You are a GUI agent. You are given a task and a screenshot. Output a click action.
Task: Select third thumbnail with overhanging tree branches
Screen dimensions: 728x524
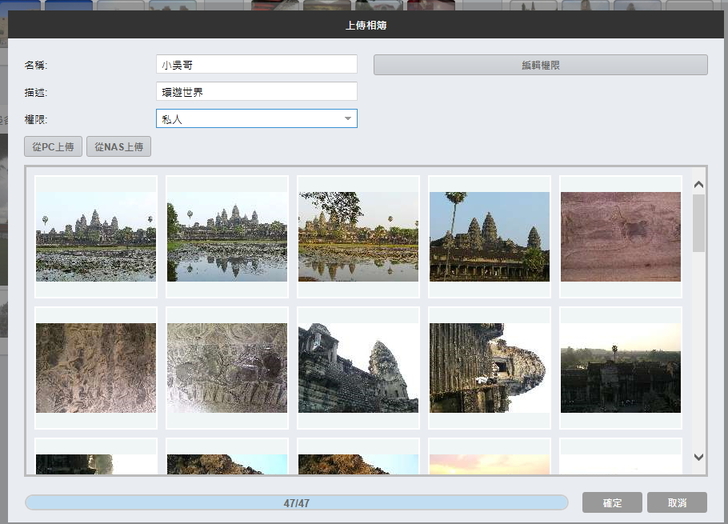pyautogui.click(x=358, y=237)
